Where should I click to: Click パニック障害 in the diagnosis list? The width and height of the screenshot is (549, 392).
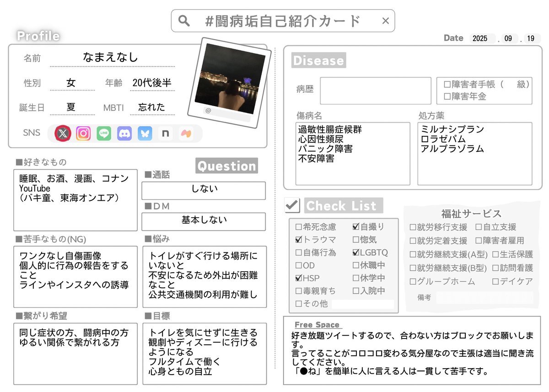pyautogui.click(x=325, y=149)
